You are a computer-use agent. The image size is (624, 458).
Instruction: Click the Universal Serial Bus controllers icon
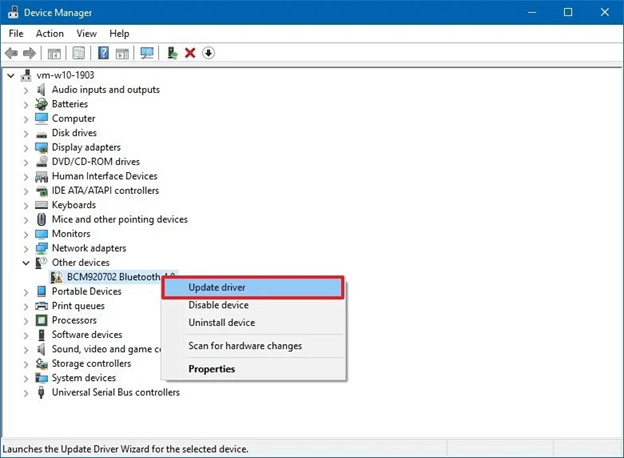click(41, 392)
